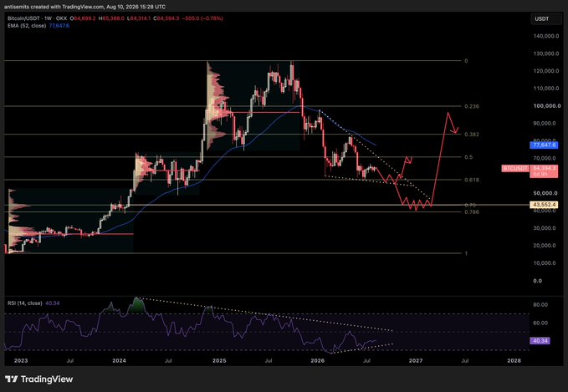This screenshot has width=568, height=392.
Task: Select the high price H65,388.0 value
Action: 111,18
